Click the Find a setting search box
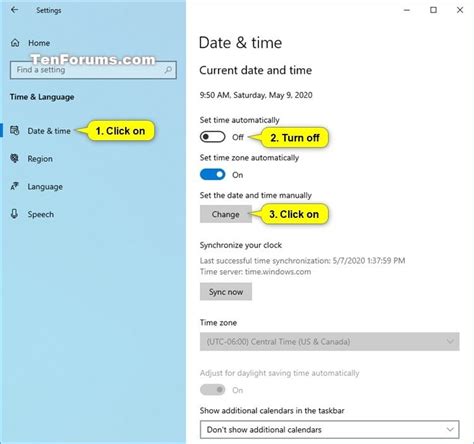 point(93,70)
